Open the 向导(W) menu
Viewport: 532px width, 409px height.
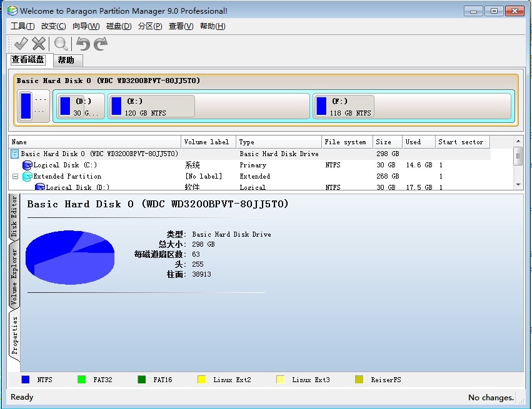[x=86, y=26]
